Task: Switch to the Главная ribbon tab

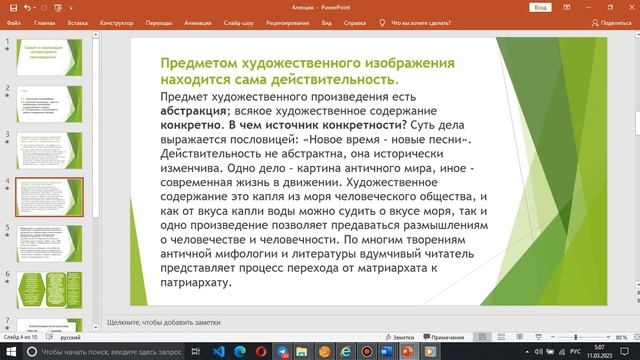Action: (x=44, y=23)
